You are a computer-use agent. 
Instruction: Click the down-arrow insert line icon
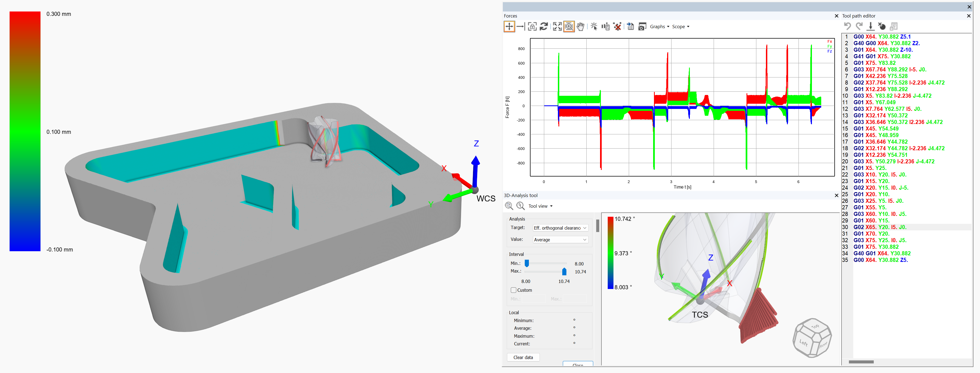[x=871, y=26]
